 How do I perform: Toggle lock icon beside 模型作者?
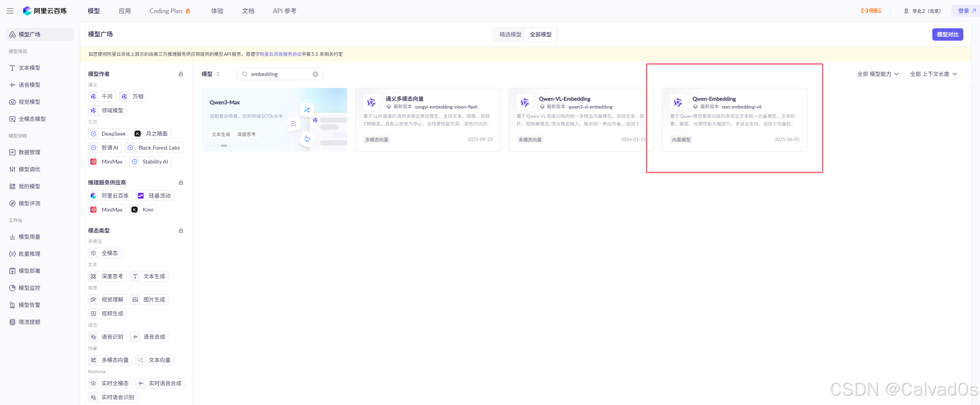pos(181,74)
